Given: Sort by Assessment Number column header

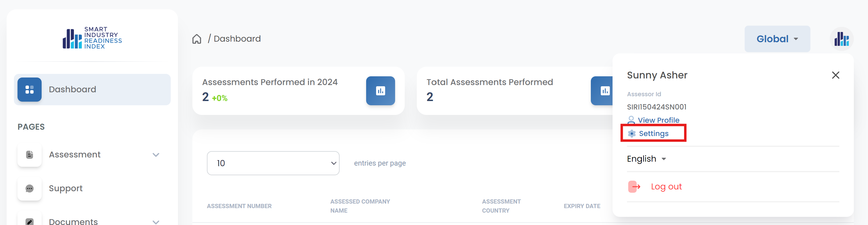Looking at the screenshot, I should (x=239, y=206).
